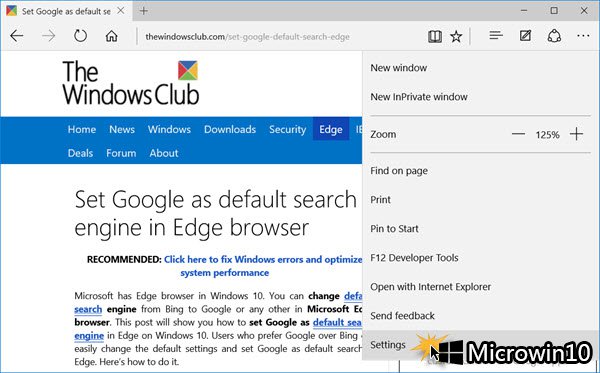Click the More actions ellipsis
The image size is (600, 373).
click(x=583, y=36)
